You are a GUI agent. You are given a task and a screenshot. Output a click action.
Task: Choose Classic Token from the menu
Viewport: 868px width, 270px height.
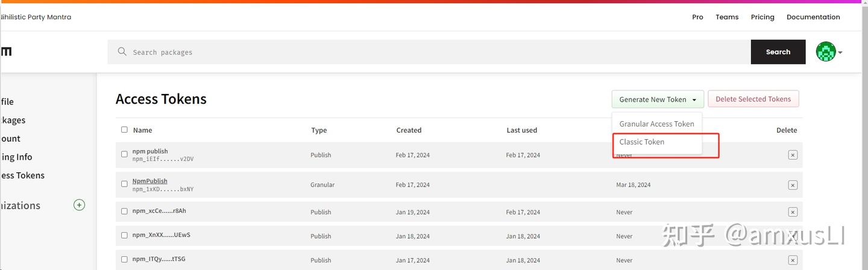pos(642,142)
